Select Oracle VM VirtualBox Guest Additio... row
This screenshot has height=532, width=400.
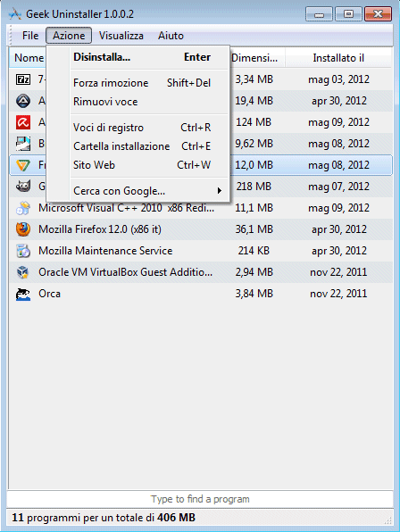point(201,272)
